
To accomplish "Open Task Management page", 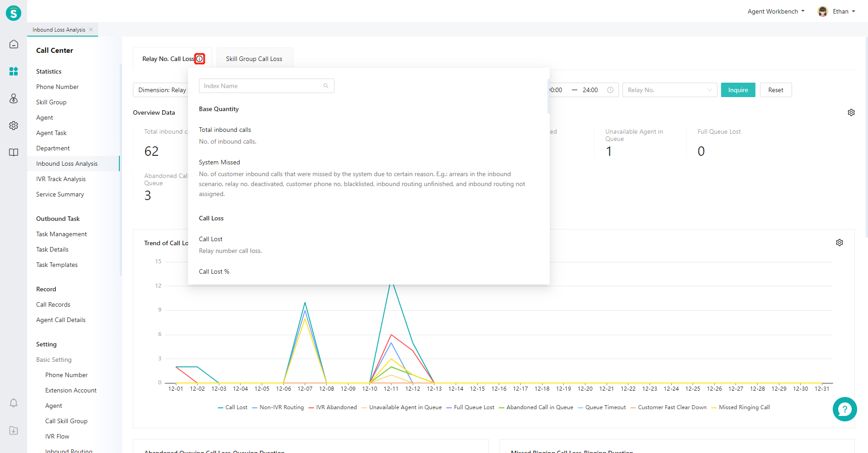I will [x=61, y=234].
